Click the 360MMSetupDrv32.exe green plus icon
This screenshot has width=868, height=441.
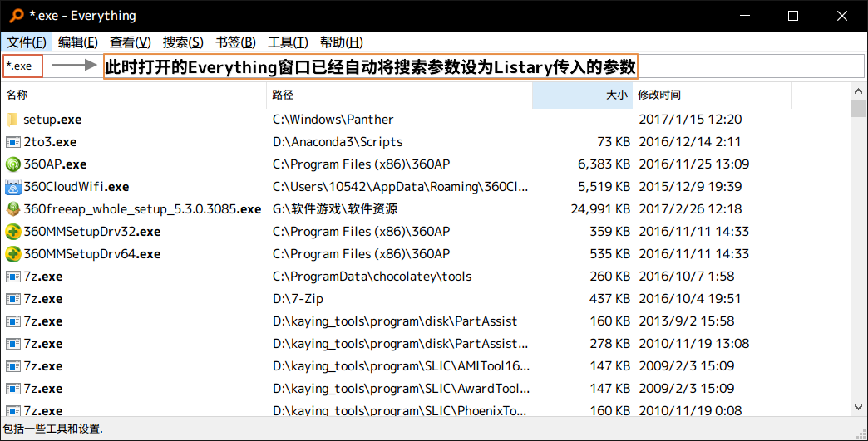(x=12, y=232)
